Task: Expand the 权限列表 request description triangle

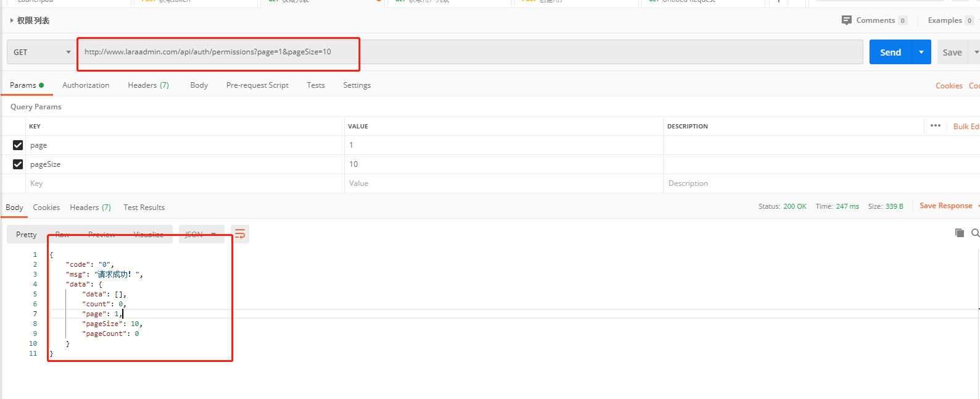Action: coord(12,20)
